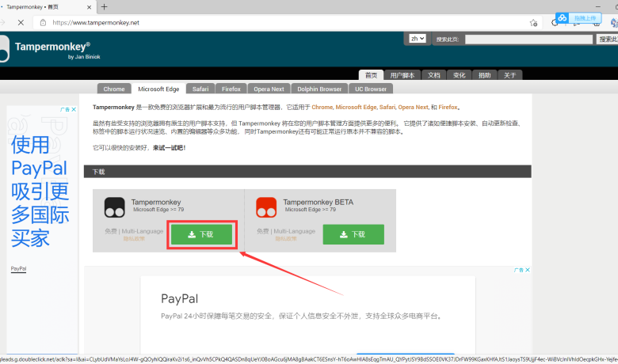The image size is (618, 364).
Task: Open ad info icon on bottom ad
Action: pos(519,270)
